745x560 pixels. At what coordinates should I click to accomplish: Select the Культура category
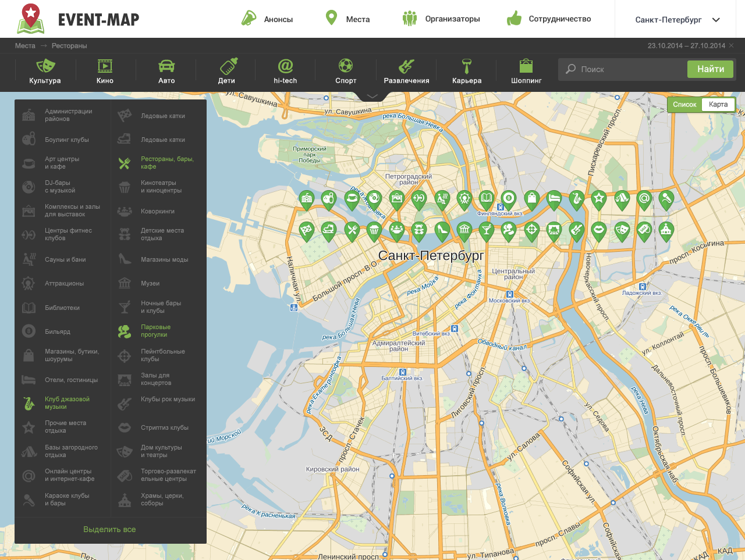coord(45,71)
